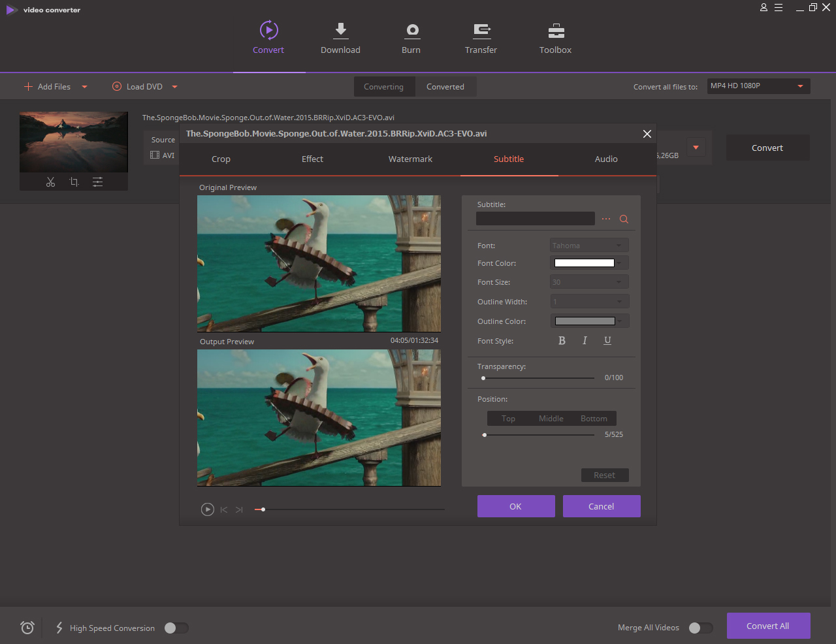
Task: Click the High Speed Conversion lightning icon
Action: [59, 628]
